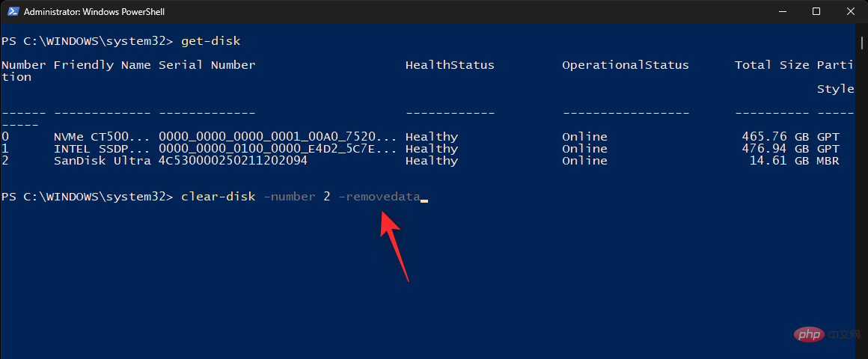Click the 'Administrator: Windows PowerShell' title text
The width and height of the screenshot is (868, 359).
[x=95, y=12]
